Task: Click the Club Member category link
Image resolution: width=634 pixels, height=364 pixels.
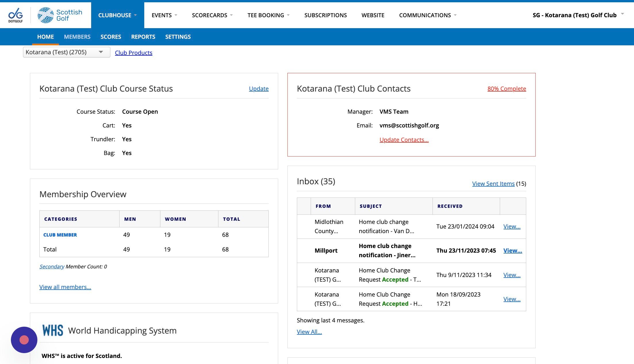Action: pyautogui.click(x=60, y=235)
